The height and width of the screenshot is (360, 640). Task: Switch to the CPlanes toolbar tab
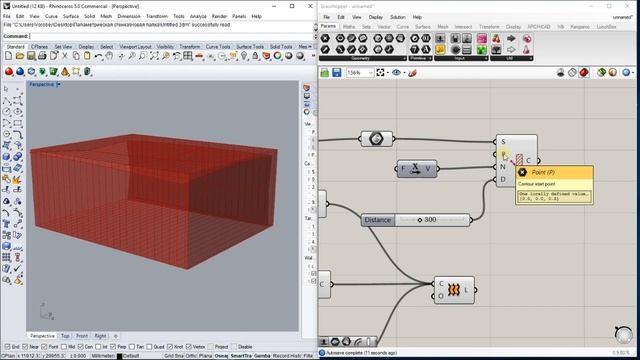(39, 47)
